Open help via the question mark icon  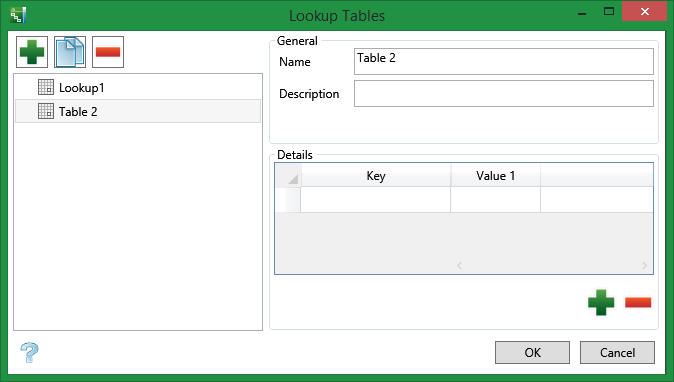pos(29,352)
